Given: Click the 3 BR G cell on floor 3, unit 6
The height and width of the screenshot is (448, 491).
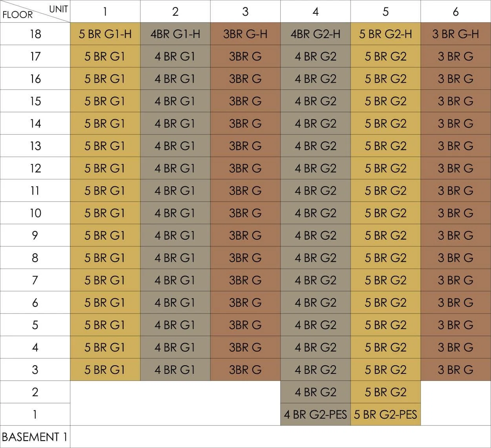Looking at the screenshot, I should 456,370.
